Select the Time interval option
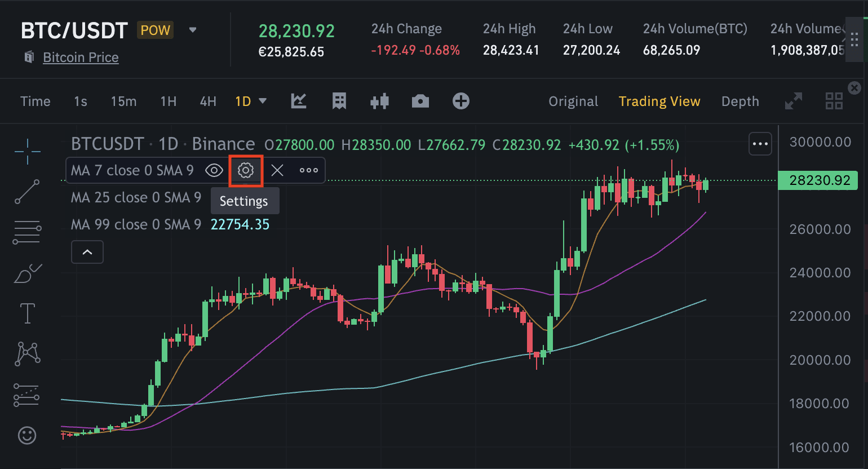 [x=36, y=101]
